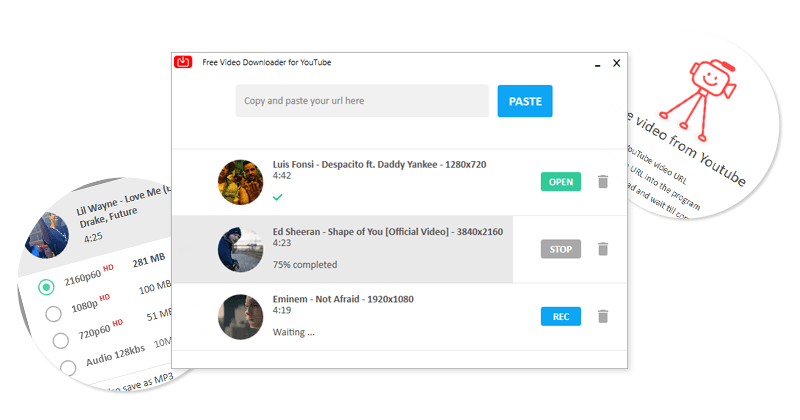Click REC button for Eminem video

pyautogui.click(x=560, y=316)
